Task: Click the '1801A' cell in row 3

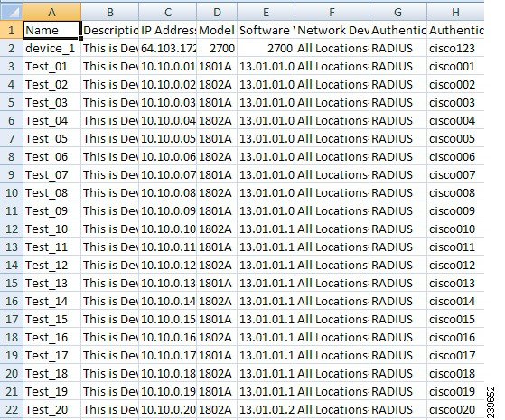Action: (217, 66)
